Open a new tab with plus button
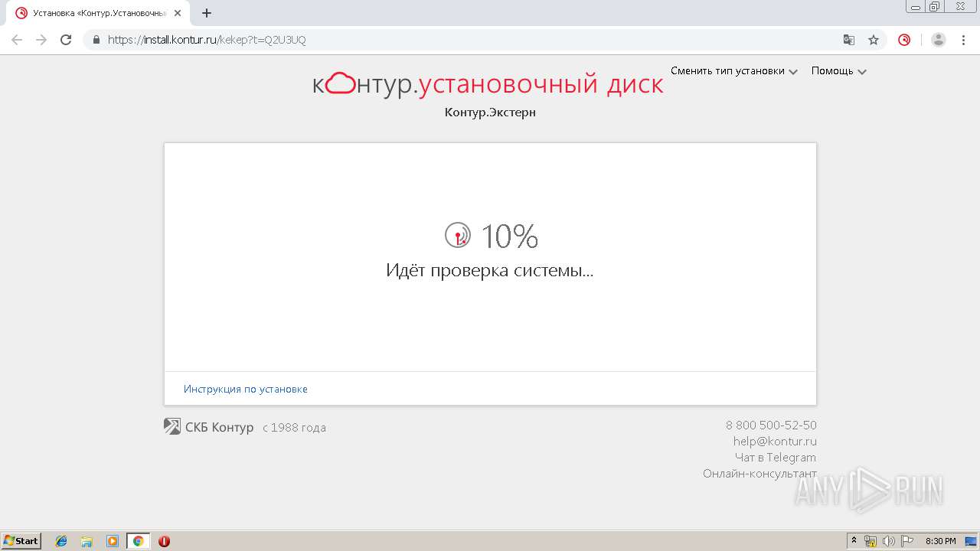The width and height of the screenshot is (980, 551). (207, 13)
